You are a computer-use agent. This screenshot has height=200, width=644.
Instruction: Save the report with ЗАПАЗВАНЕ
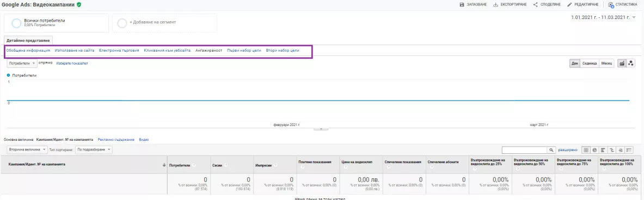coord(473,5)
